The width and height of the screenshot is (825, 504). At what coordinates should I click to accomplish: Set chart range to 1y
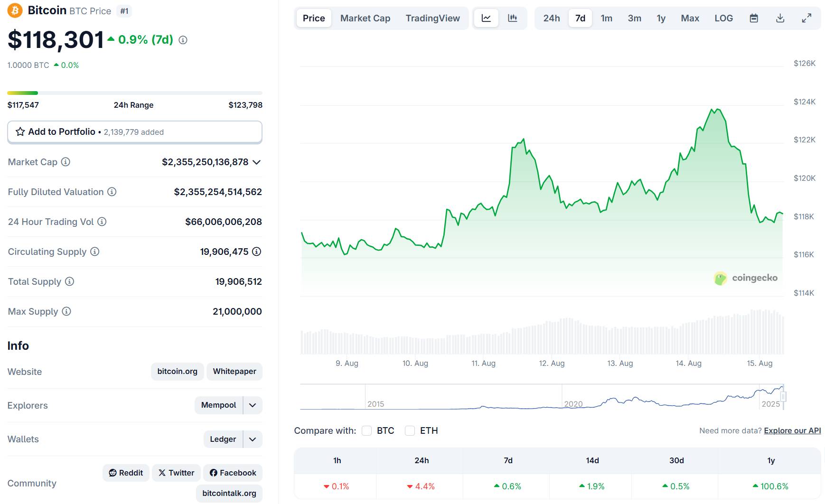click(x=661, y=18)
